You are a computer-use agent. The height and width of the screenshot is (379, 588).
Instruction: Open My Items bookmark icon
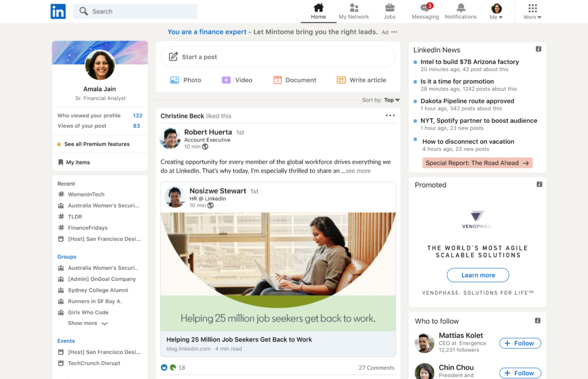pos(60,161)
